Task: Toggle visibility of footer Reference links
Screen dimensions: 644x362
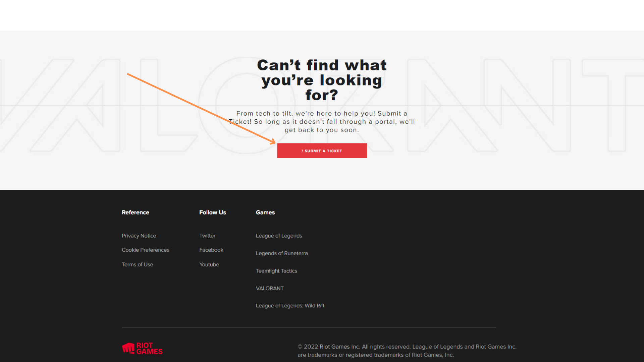Action: [136, 212]
